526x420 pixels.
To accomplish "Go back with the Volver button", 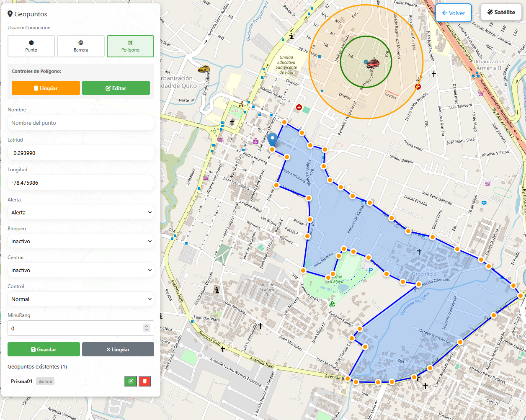I will 454,13.
